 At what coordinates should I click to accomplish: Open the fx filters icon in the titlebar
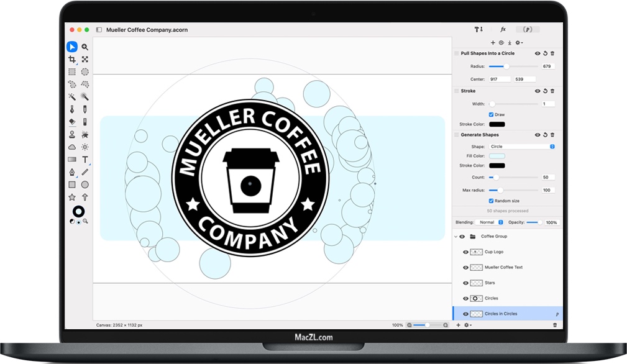tap(502, 29)
